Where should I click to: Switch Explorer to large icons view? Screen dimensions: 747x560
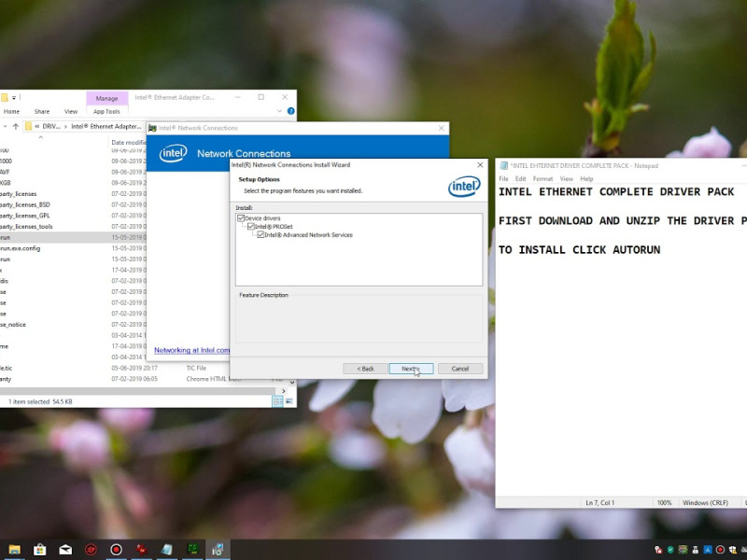click(x=289, y=401)
